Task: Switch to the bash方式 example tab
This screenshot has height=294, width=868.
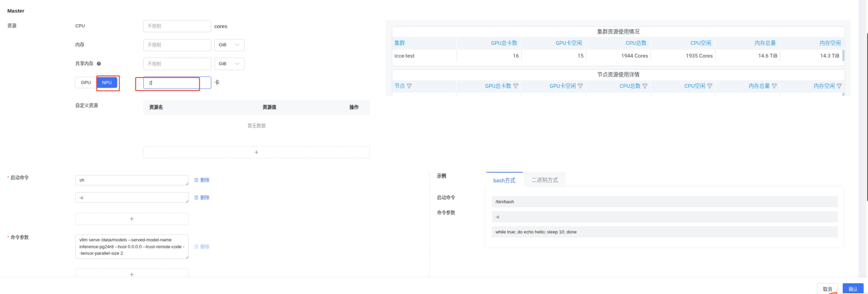Action: [x=504, y=180]
